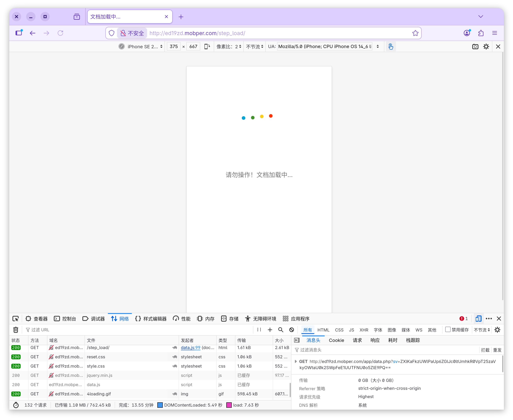Click the element picker icon
513x420 pixels.
pos(16,319)
